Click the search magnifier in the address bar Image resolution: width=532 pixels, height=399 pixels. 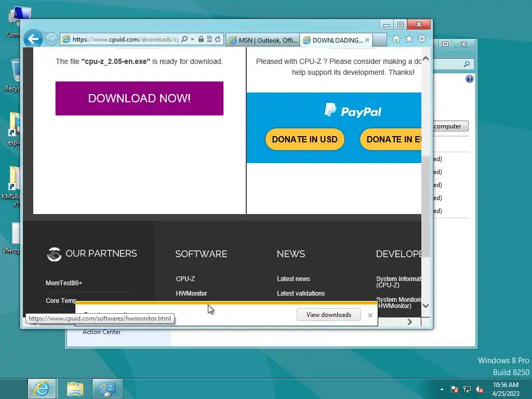(184, 39)
